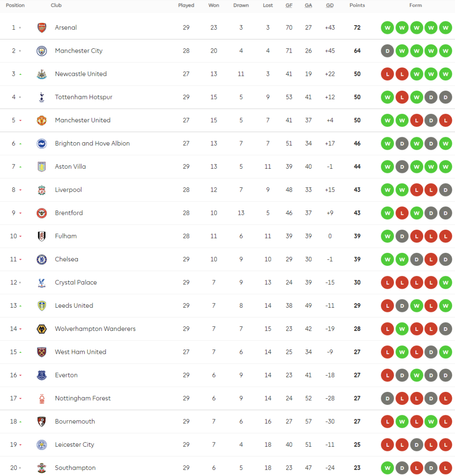Click the Leicester City crest icon
This screenshot has width=455, height=476.
coord(42,445)
